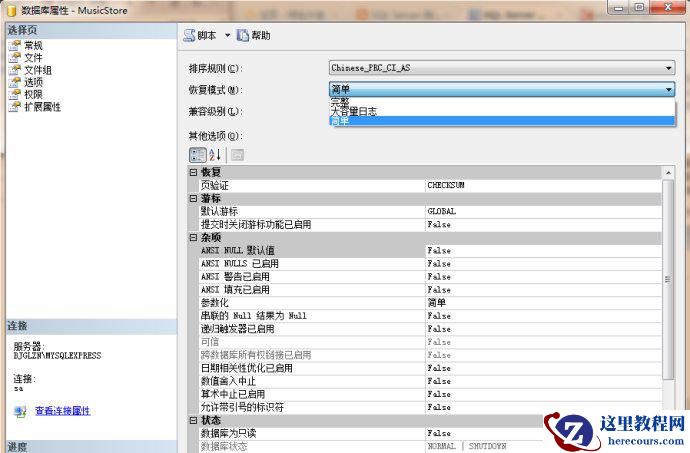This screenshot has height=453, width=690.
Task: Select ANSI NULLS 已启用 row
Action: [430, 264]
